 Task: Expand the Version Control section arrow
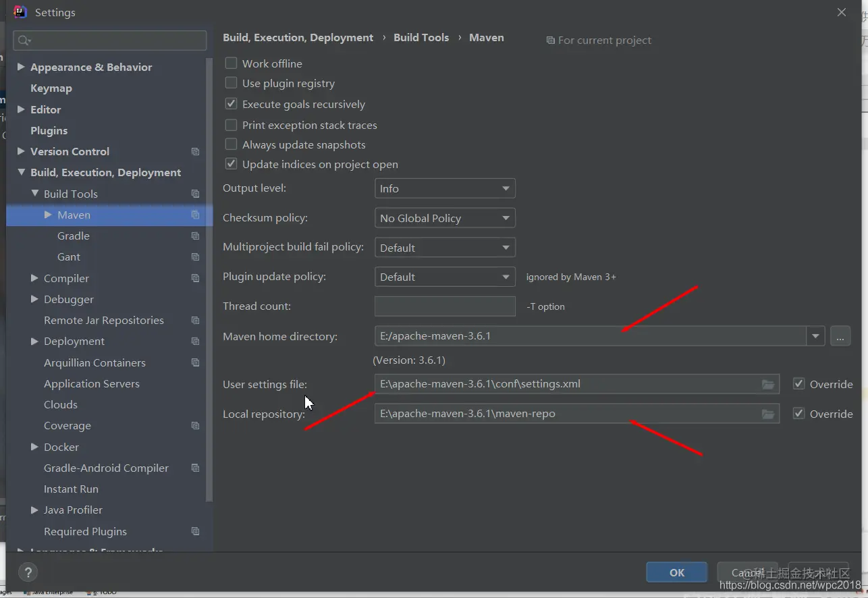pyautogui.click(x=21, y=151)
